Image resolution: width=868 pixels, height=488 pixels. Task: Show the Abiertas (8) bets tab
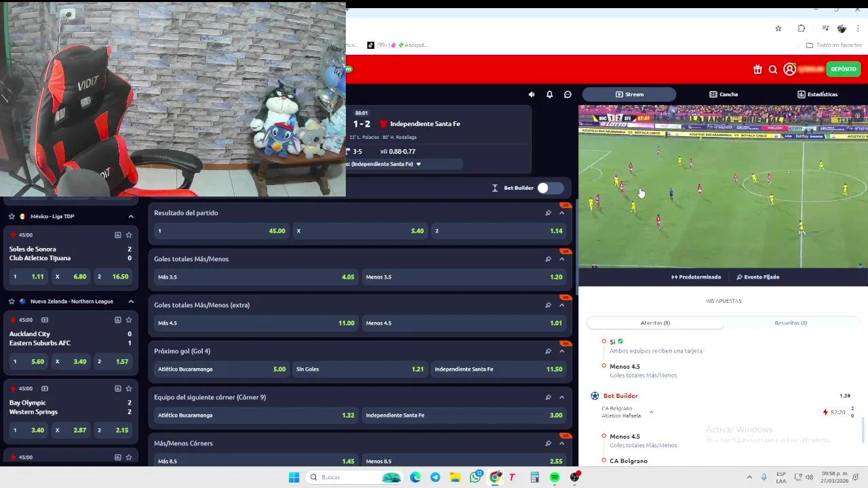[655, 323]
